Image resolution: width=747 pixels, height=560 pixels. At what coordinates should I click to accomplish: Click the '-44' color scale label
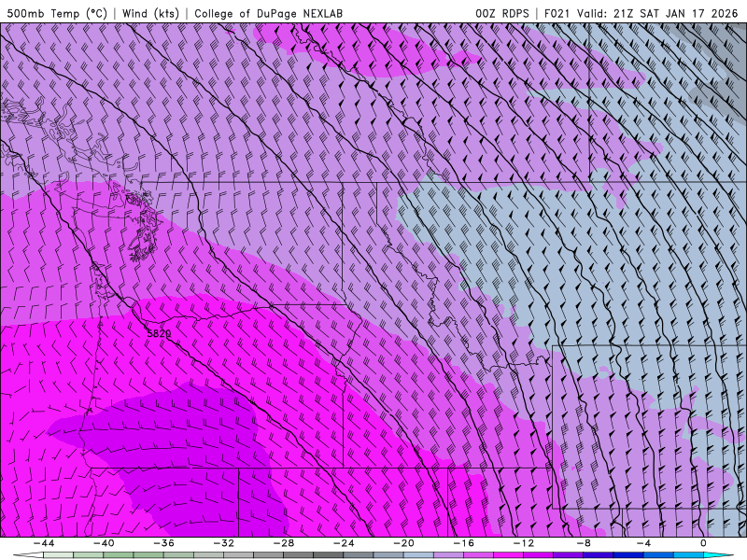[43, 543]
